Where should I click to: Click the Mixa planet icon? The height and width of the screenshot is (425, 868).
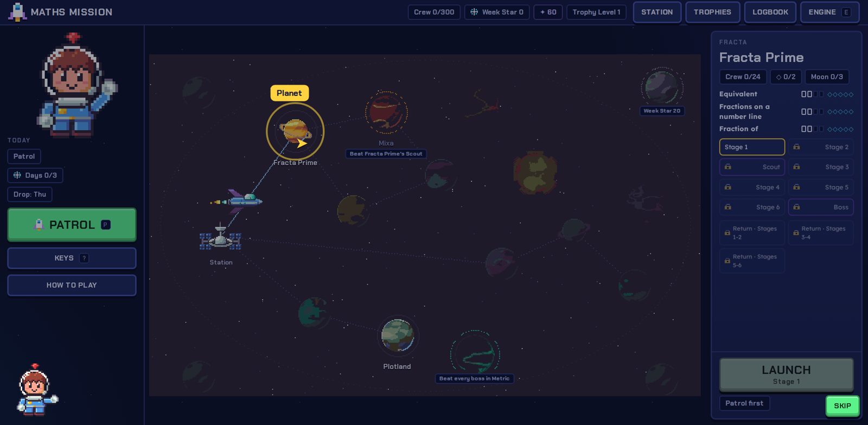click(386, 112)
